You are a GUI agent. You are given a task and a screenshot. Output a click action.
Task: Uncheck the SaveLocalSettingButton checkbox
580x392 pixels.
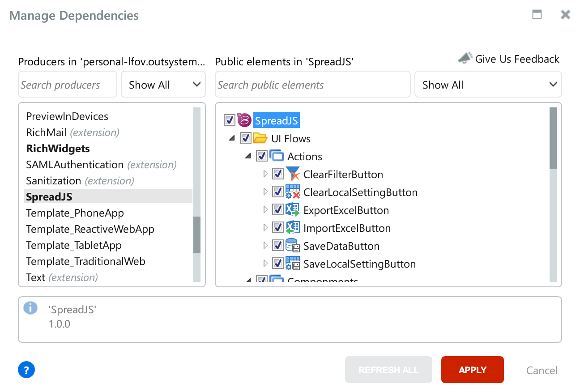[278, 264]
